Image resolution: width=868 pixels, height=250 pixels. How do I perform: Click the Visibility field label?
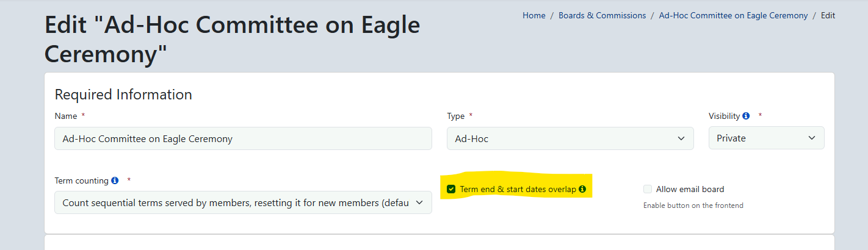[724, 116]
